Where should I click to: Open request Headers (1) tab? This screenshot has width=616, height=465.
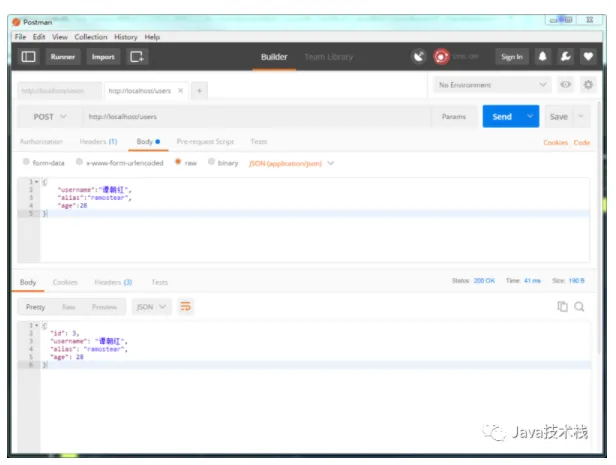tap(98, 141)
